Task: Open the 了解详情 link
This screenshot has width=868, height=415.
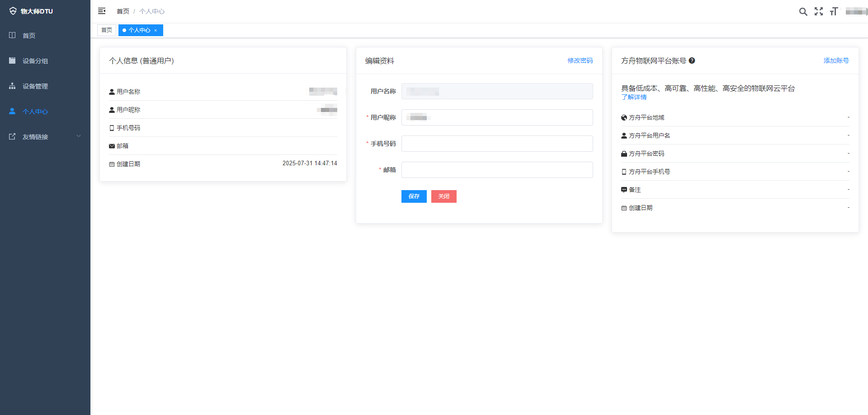Action: click(634, 97)
